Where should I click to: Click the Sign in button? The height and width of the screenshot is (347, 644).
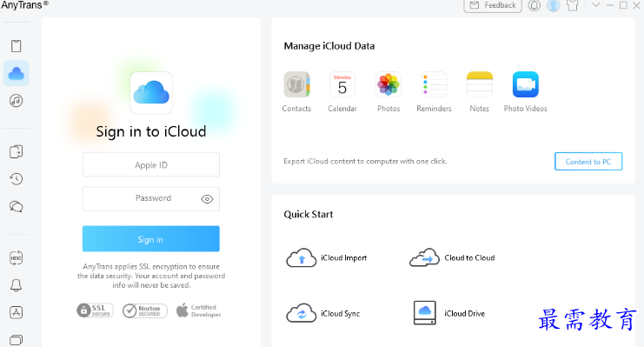(x=150, y=239)
